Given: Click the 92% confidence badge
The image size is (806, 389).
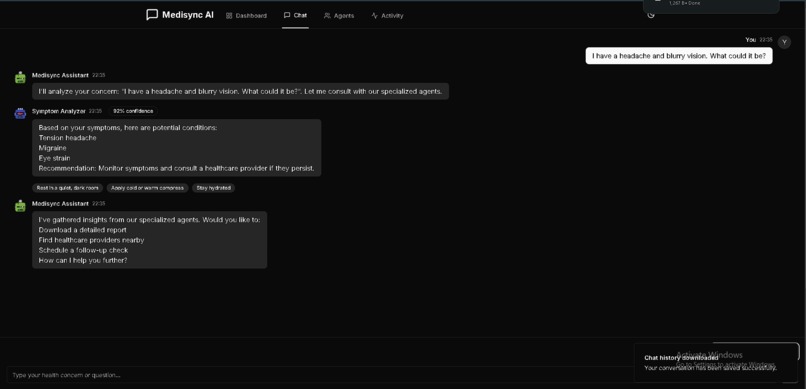Looking at the screenshot, I should coord(133,111).
